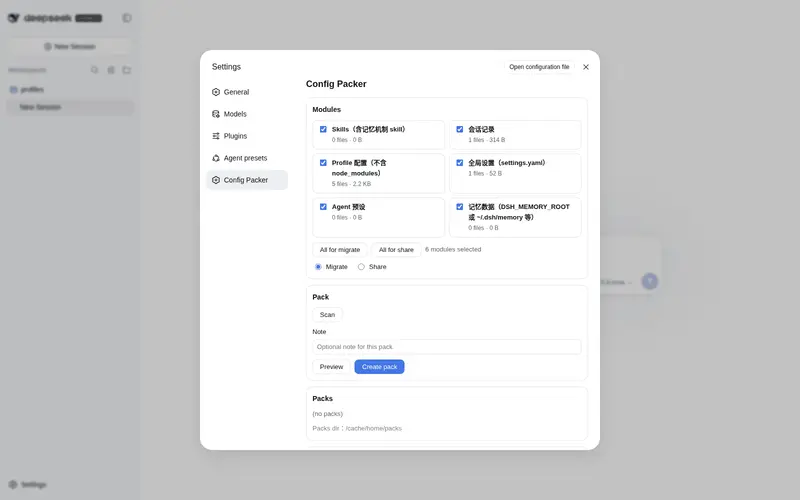Click the search icon in background sidebar
Image resolution: width=800 pixels, height=500 pixels.
(x=94, y=70)
